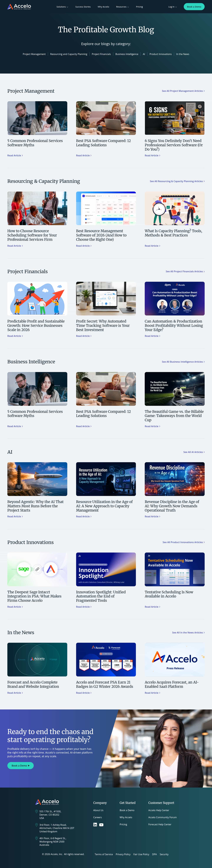Open Careers footer link
This screenshot has width=212, height=868.
click(98, 817)
